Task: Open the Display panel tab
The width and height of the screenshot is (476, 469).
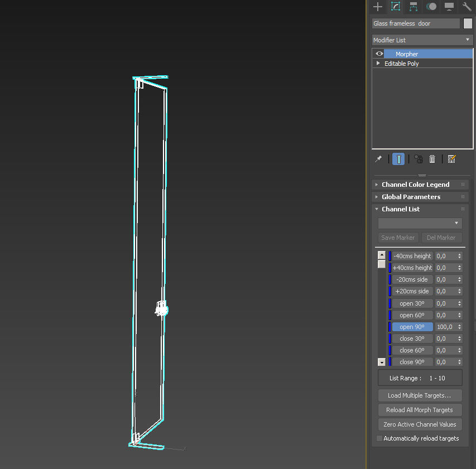Action: [x=449, y=6]
